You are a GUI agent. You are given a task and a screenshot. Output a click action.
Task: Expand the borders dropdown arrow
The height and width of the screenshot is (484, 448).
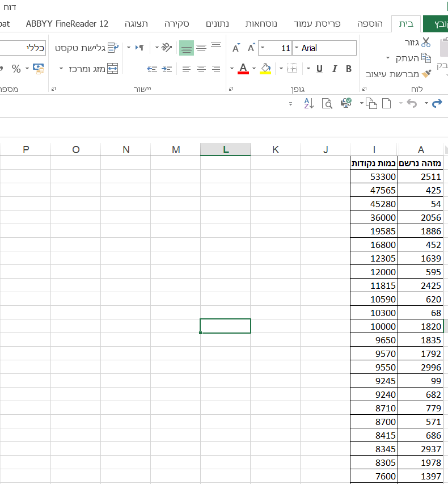(281, 69)
